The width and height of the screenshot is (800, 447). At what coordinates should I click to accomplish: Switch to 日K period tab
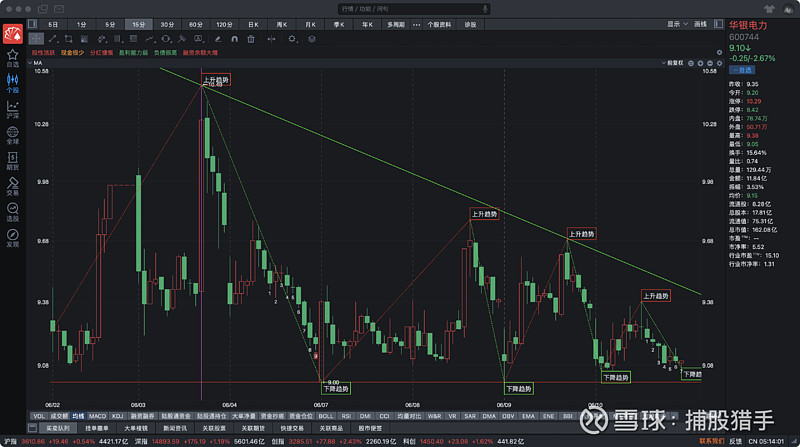253,24
